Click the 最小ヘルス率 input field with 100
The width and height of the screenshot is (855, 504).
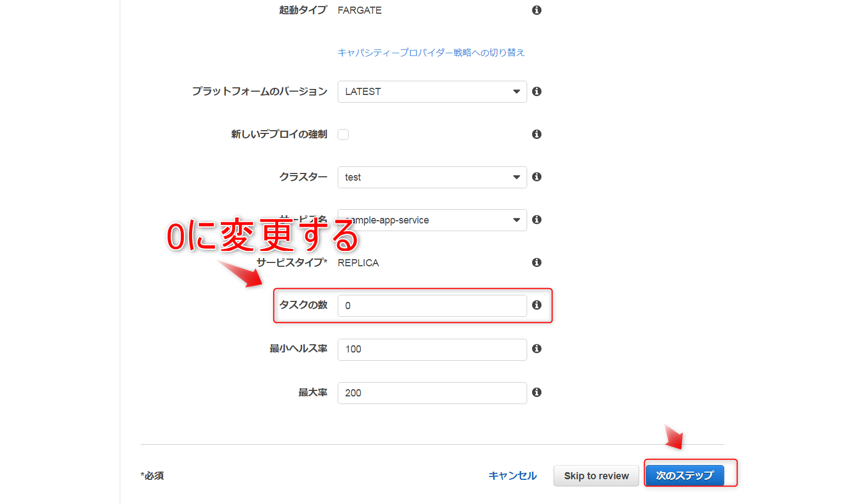point(432,349)
